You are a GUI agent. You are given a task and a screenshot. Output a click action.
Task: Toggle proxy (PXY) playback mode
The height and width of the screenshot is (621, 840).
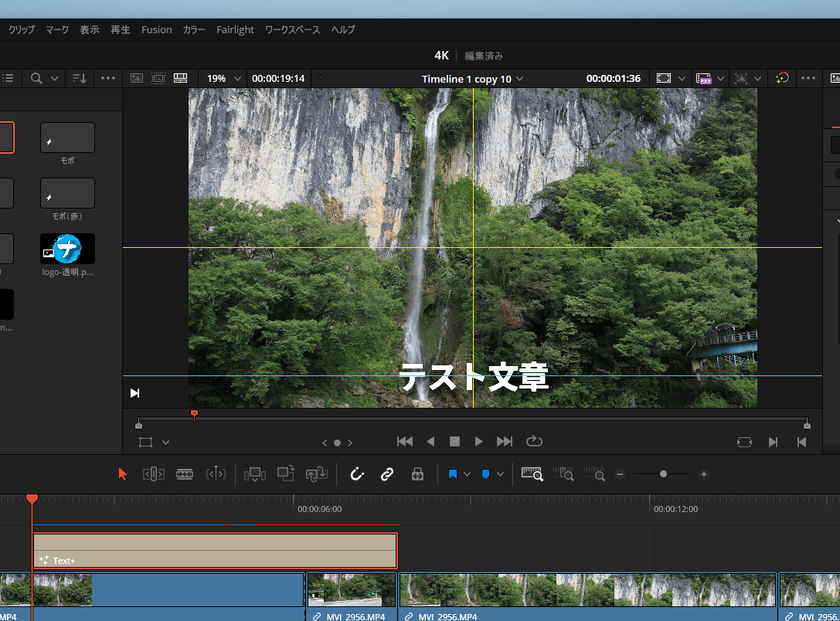(x=703, y=79)
